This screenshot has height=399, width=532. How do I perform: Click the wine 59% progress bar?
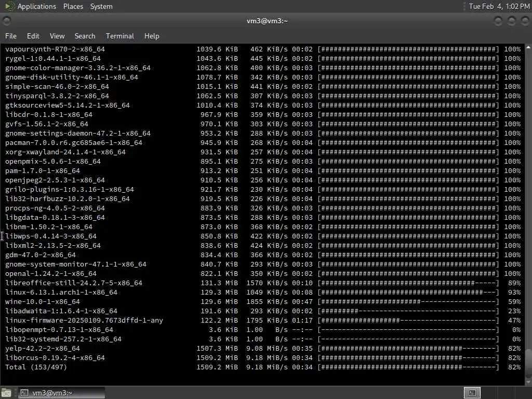tap(408, 302)
